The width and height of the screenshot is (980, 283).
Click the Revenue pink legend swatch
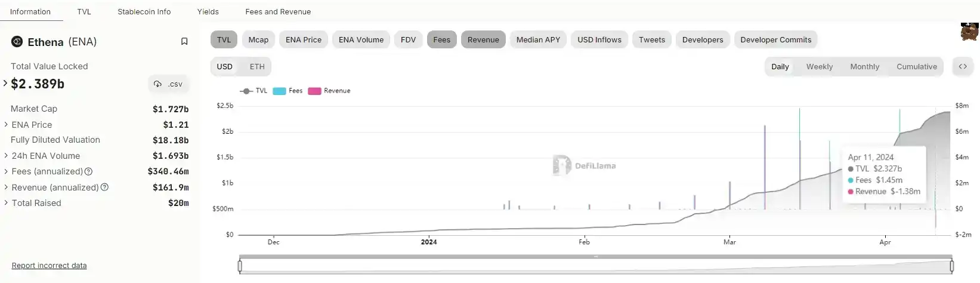(314, 91)
